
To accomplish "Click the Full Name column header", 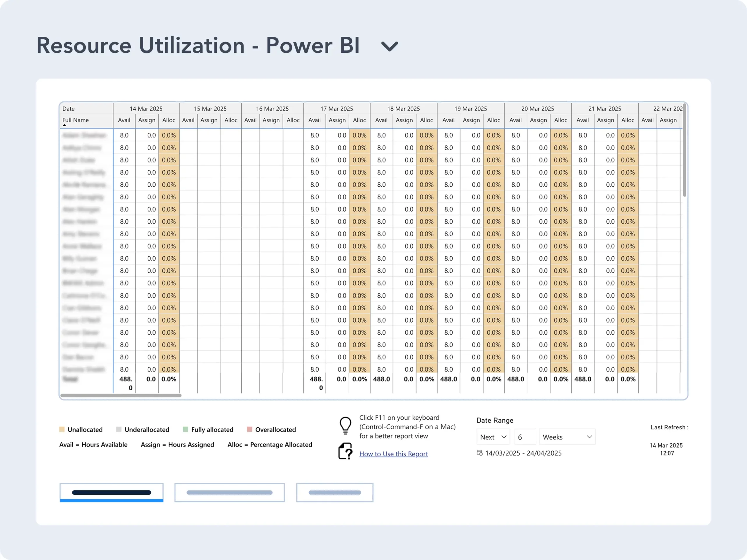I will click(x=76, y=120).
